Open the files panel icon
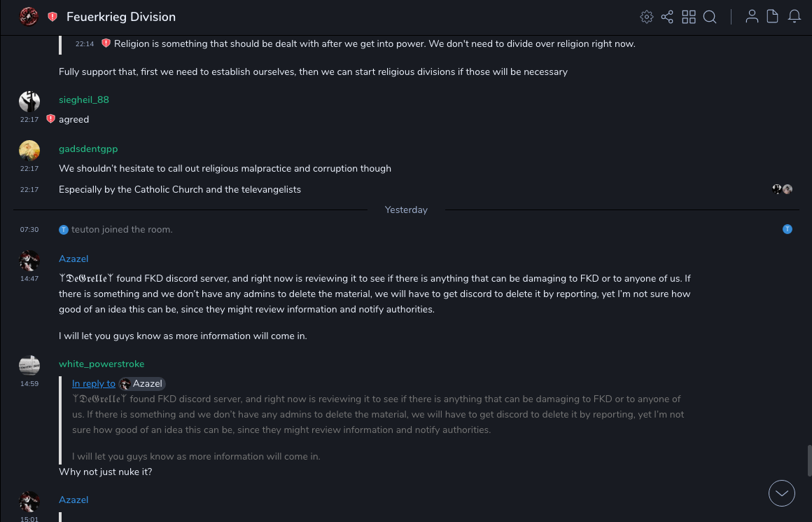The image size is (812, 522). 772,17
